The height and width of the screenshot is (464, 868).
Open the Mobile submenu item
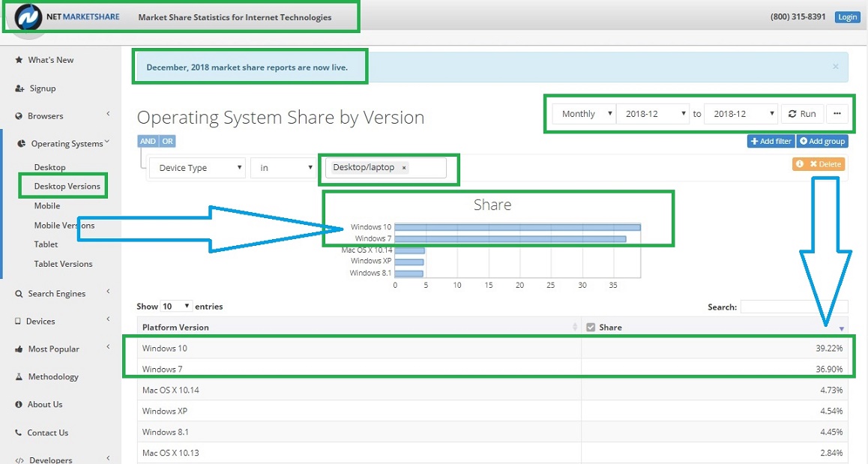tap(47, 205)
